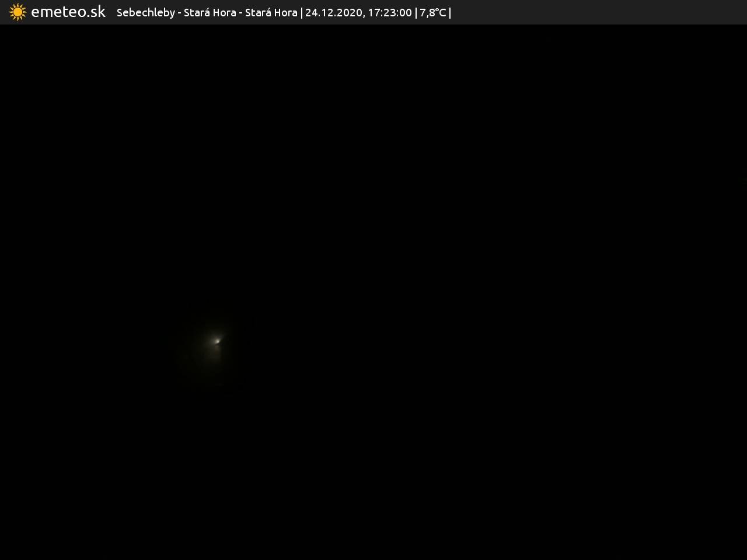
Task: Click the first Stará Hora label
Action: pyautogui.click(x=210, y=13)
